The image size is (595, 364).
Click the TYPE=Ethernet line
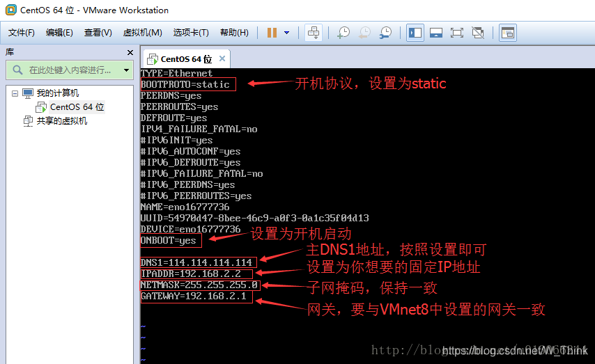pos(176,73)
